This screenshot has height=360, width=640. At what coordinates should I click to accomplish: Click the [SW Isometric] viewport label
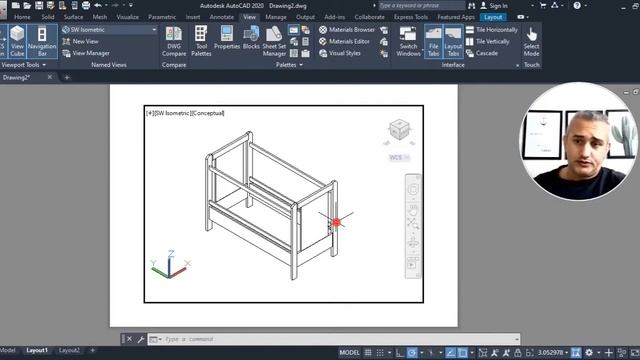point(173,113)
